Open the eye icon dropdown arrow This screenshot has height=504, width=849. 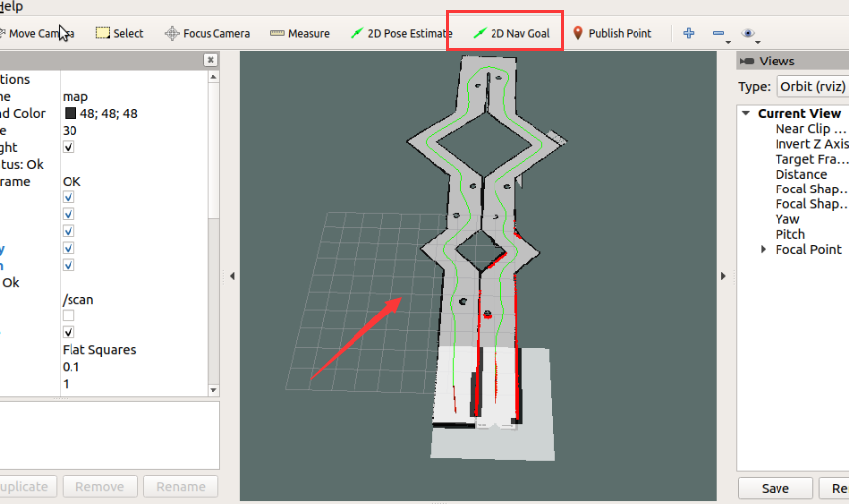click(758, 42)
